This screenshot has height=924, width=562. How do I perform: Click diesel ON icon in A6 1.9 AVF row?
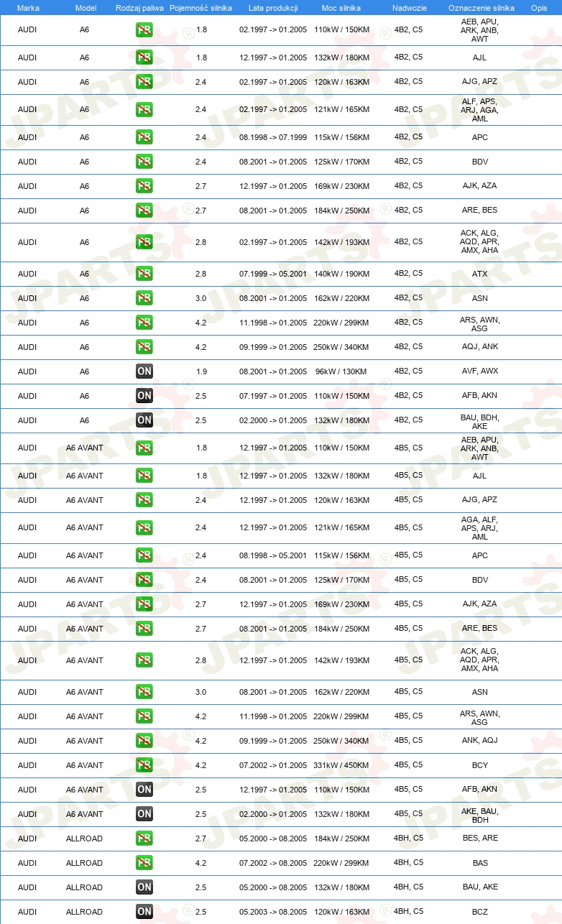point(144,371)
